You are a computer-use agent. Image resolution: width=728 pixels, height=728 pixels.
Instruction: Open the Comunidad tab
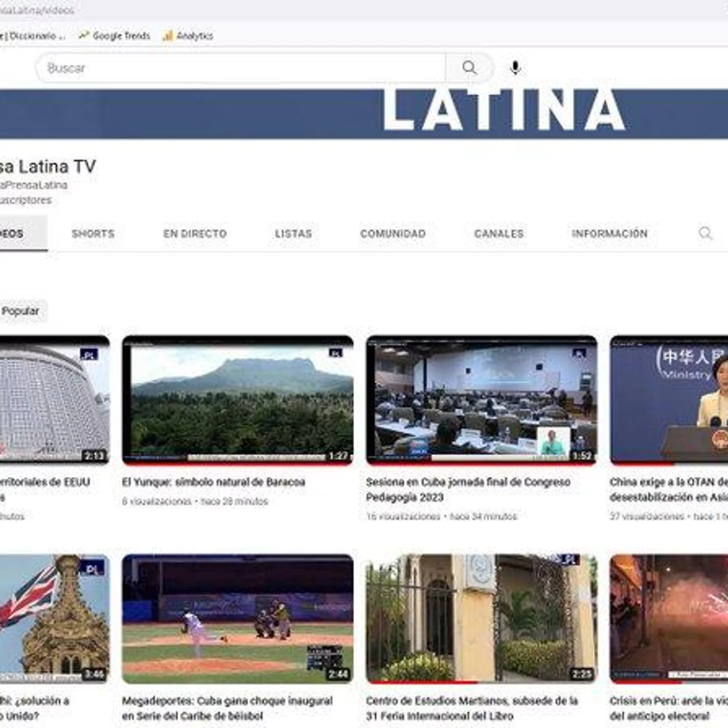(x=393, y=234)
